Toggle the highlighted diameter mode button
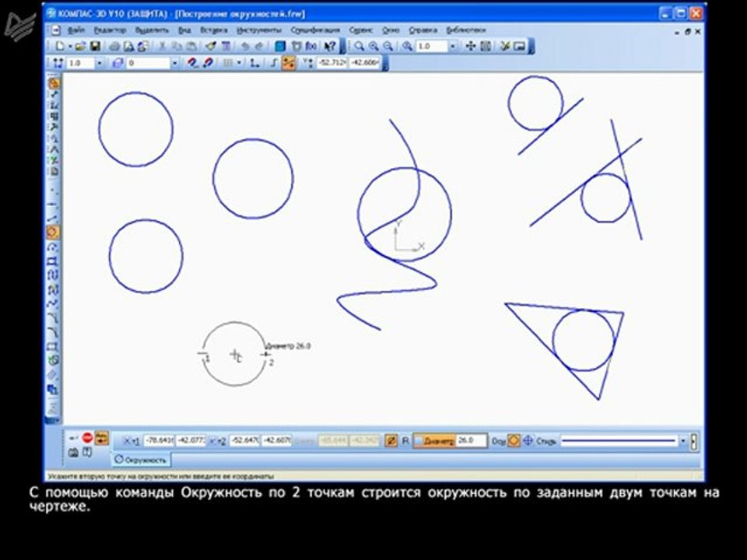The width and height of the screenshot is (747, 560). tap(391, 441)
